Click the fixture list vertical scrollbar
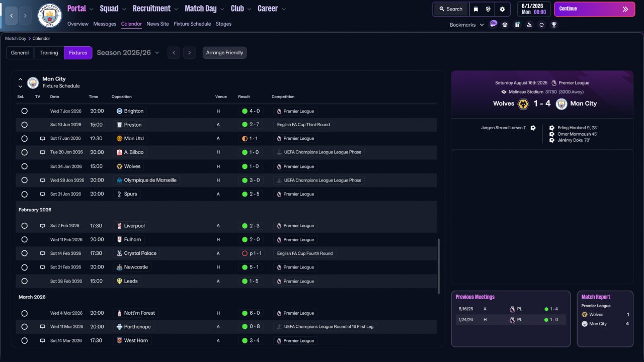Viewport: 644px width, 362px height. [439, 266]
